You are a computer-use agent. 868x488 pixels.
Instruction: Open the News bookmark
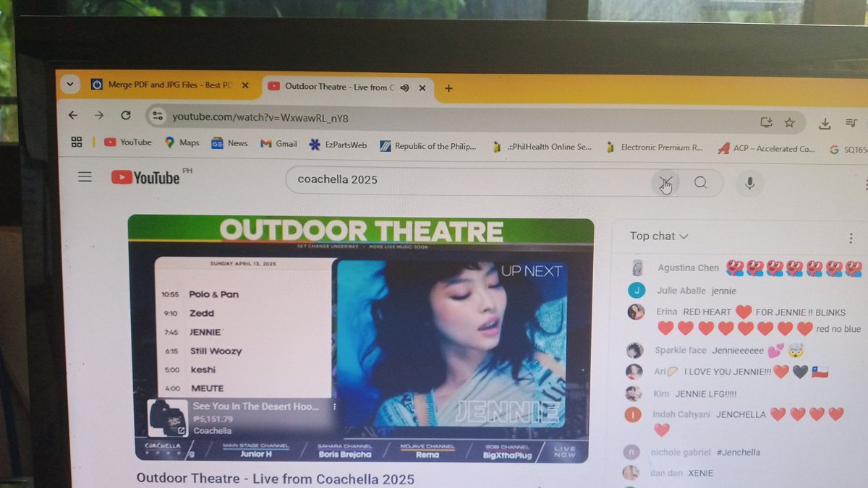click(x=229, y=143)
